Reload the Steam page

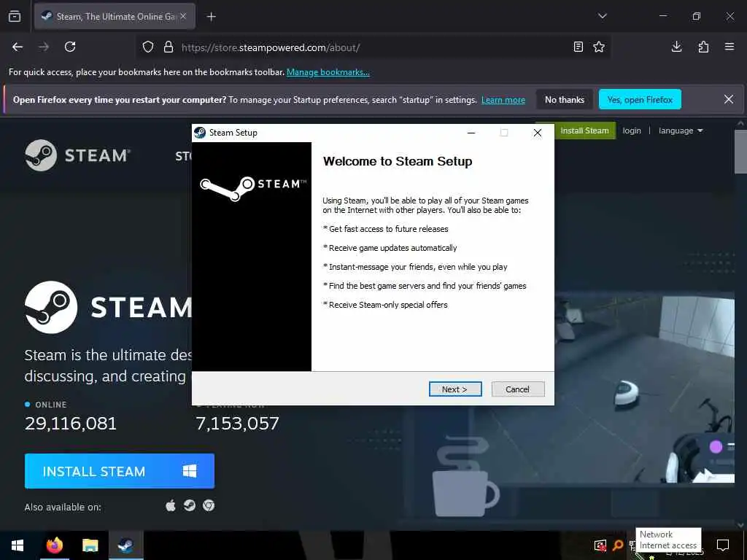[x=70, y=47]
